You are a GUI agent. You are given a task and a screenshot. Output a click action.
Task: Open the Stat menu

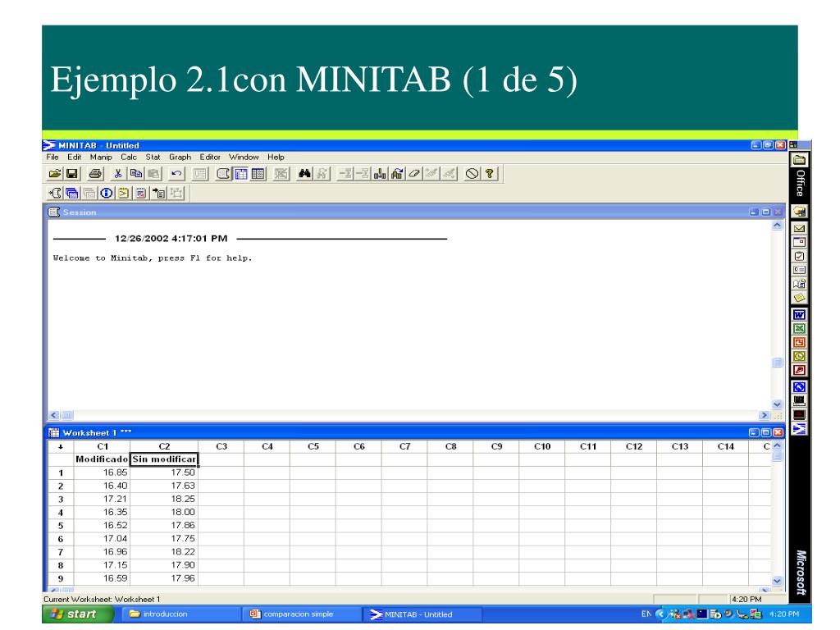(153, 157)
